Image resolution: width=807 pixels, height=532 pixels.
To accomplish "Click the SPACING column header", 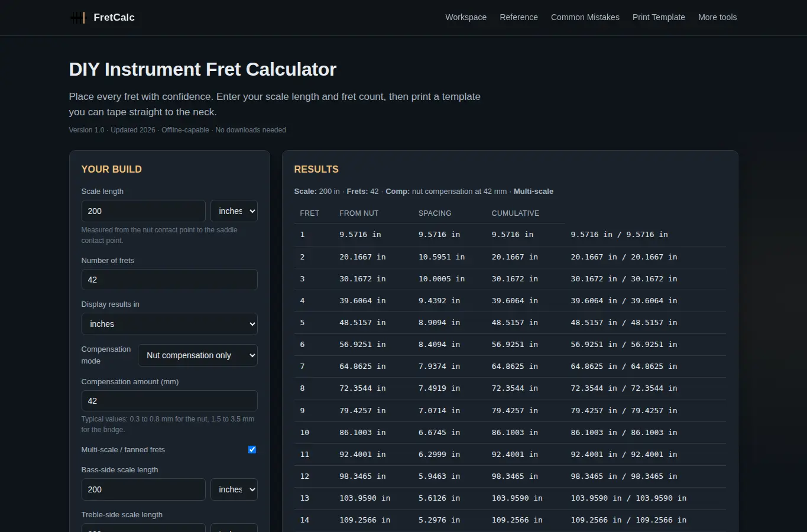I will pyautogui.click(x=435, y=213).
